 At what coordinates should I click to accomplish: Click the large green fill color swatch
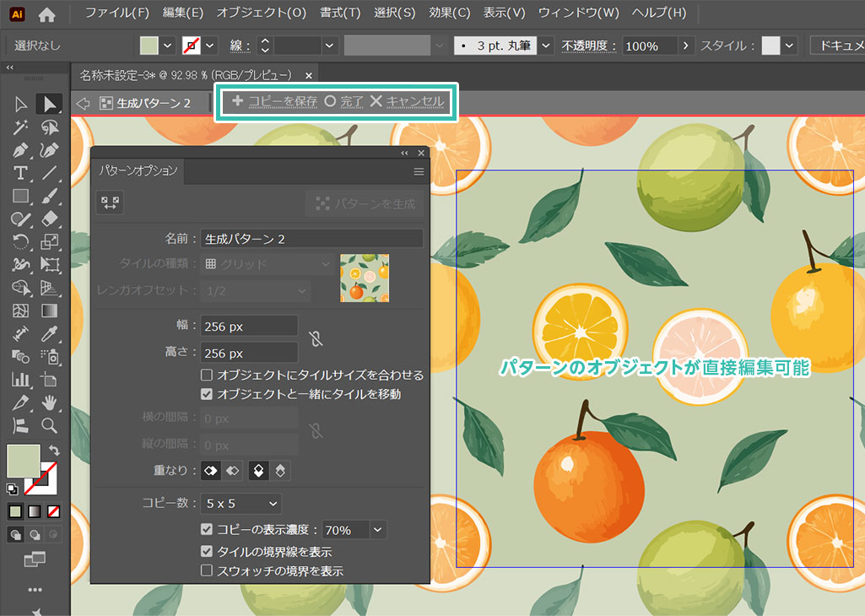[x=23, y=461]
